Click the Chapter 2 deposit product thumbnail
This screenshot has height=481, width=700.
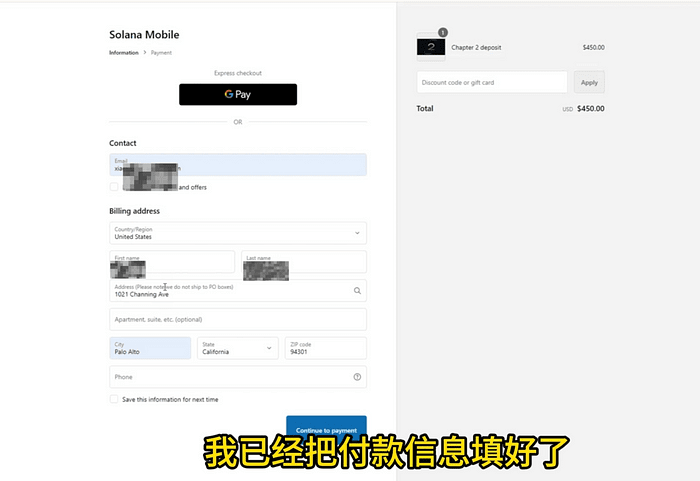click(x=431, y=47)
